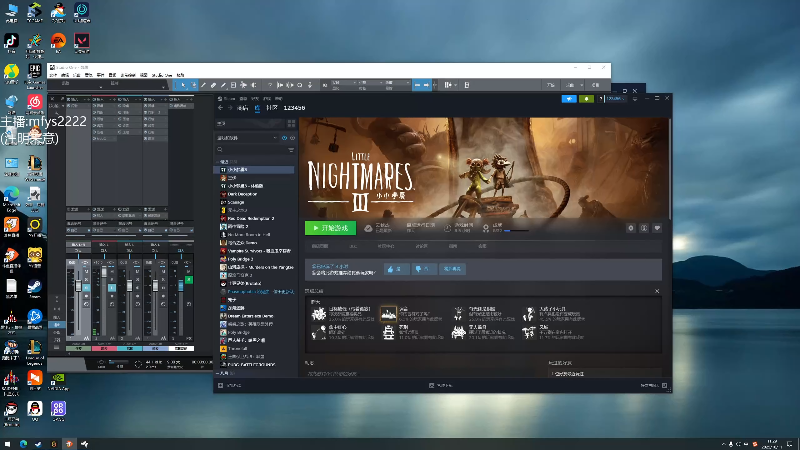Image resolution: width=800 pixels, height=450 pixels.
Task: Go forward with Steam's forward arrow
Action: coord(230,108)
